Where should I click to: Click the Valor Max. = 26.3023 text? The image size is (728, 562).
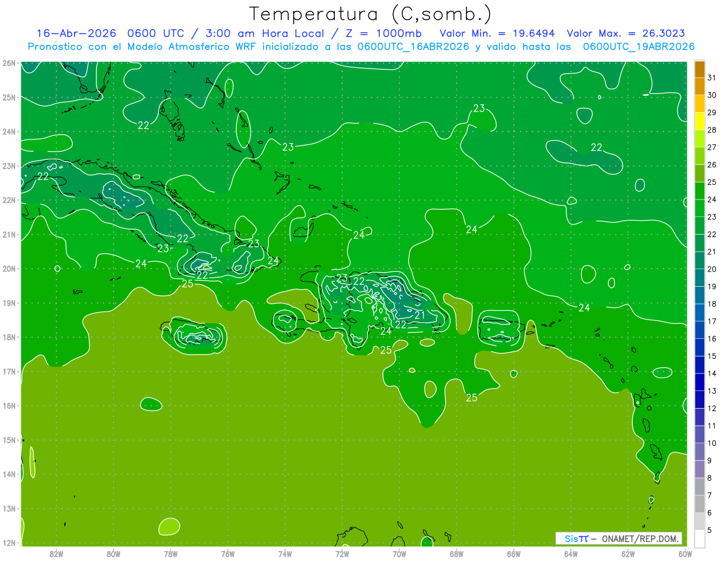click(x=626, y=33)
